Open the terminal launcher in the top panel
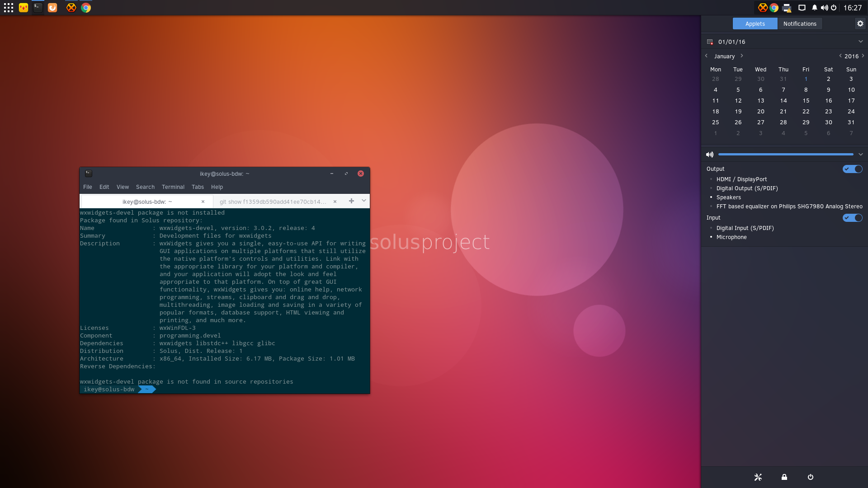Screen dimensions: 868x488 pyautogui.click(x=38, y=8)
